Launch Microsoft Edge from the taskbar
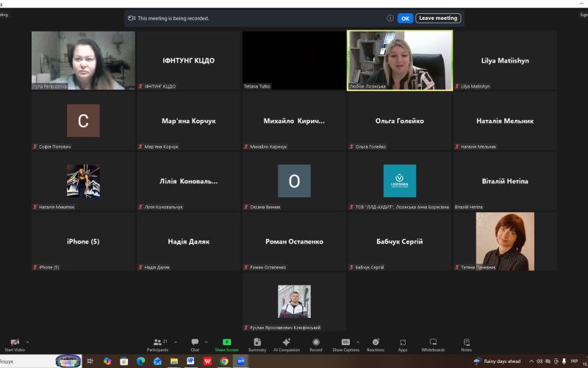The image size is (588, 368). tap(140, 361)
